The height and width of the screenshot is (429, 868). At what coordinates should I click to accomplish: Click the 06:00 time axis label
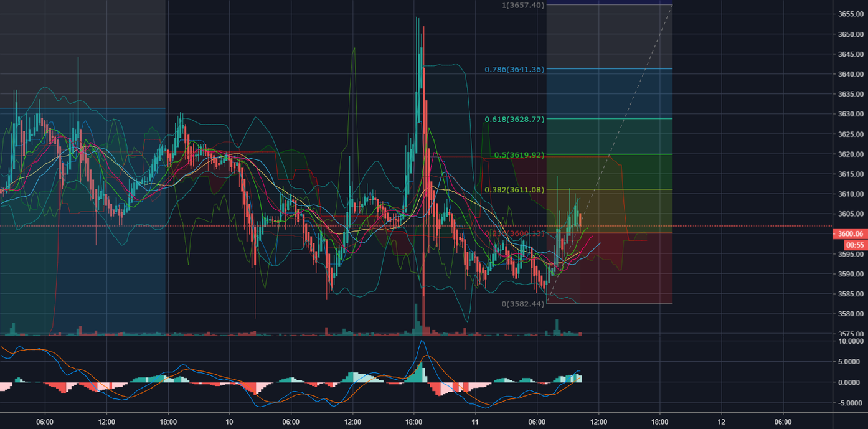[x=46, y=421]
